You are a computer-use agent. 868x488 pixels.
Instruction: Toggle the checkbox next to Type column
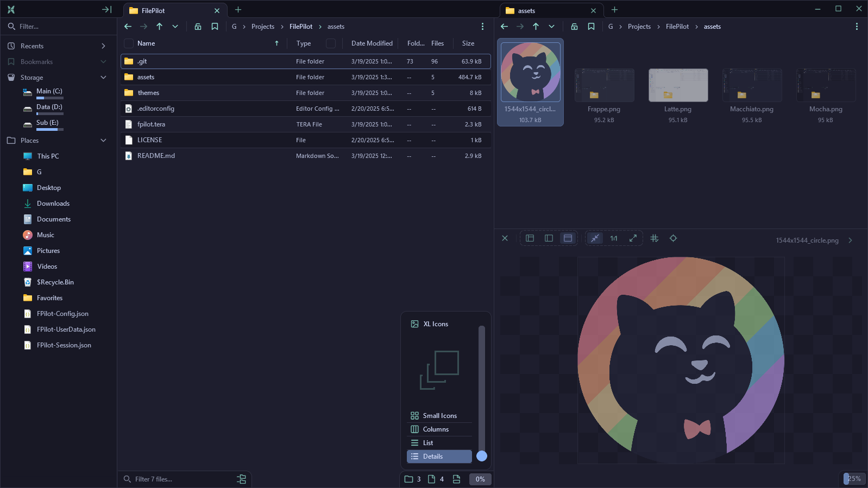[x=331, y=43]
